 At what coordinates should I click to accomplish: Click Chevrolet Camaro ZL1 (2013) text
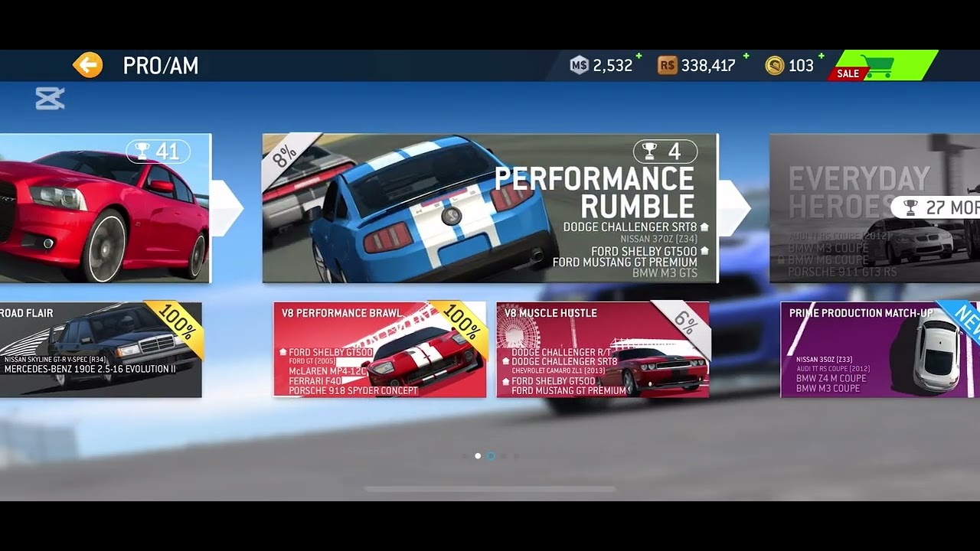(558, 371)
